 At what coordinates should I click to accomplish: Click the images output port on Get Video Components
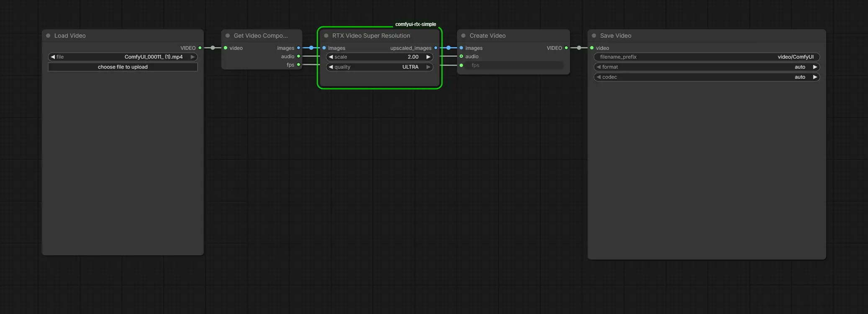click(298, 48)
